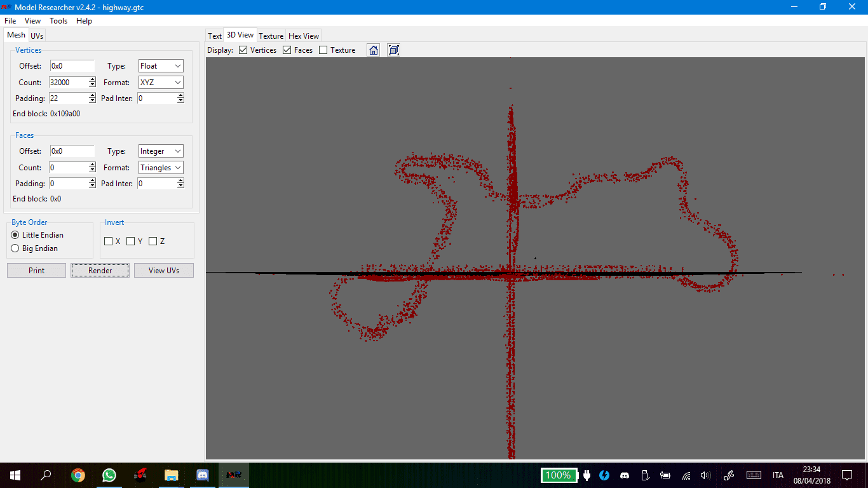Click the Vertices Offset field
This screenshot has width=868, height=488.
point(72,66)
